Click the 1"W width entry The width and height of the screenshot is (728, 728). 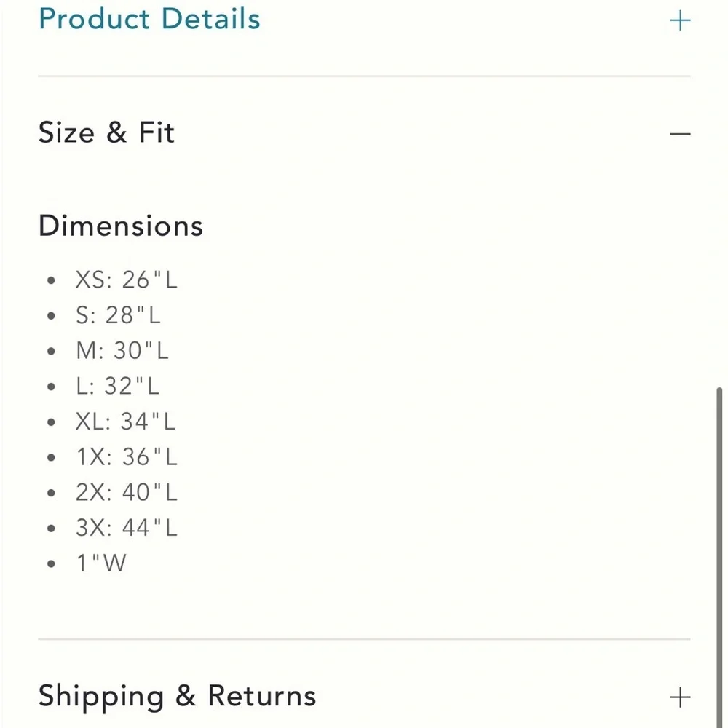[101, 563]
